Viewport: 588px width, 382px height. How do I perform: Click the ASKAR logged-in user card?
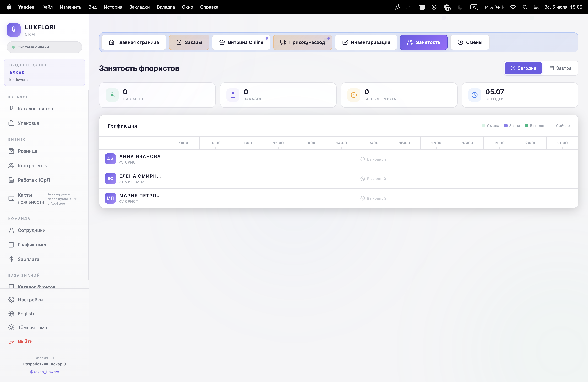pyautogui.click(x=45, y=72)
